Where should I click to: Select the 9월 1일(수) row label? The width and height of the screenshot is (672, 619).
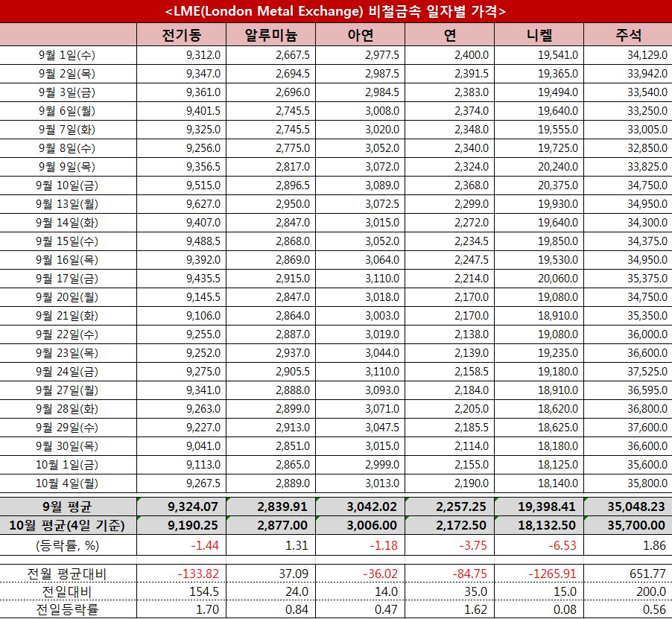click(67, 55)
